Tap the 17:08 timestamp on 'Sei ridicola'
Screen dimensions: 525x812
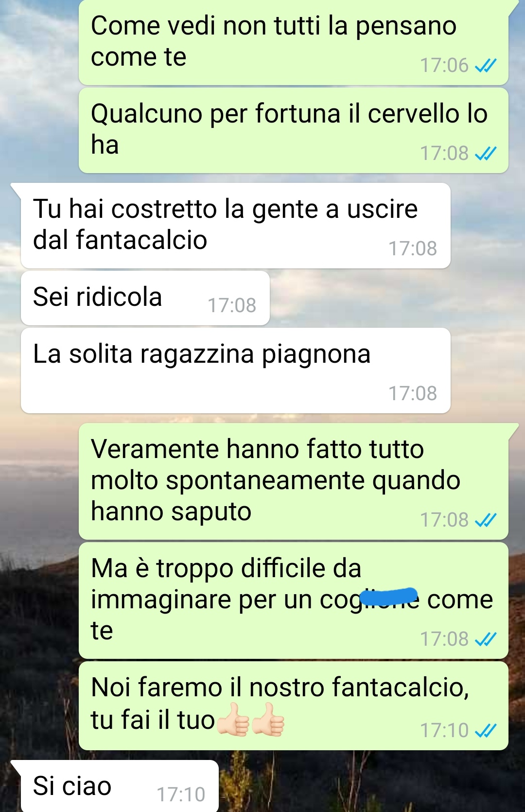click(x=232, y=305)
